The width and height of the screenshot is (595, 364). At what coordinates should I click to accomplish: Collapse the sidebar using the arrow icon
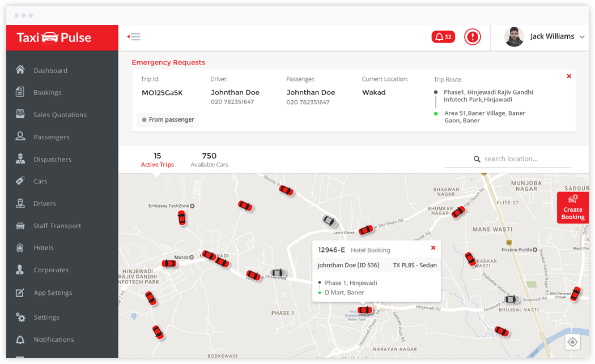[134, 36]
